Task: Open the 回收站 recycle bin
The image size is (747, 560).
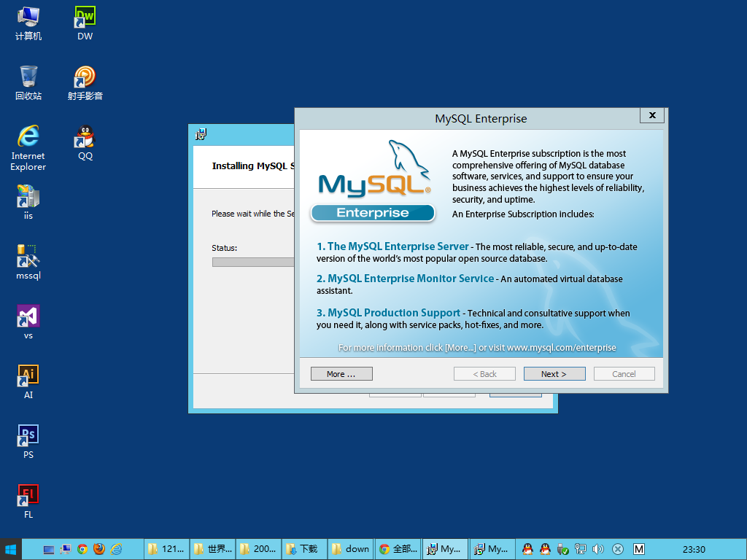Action: pyautogui.click(x=28, y=83)
